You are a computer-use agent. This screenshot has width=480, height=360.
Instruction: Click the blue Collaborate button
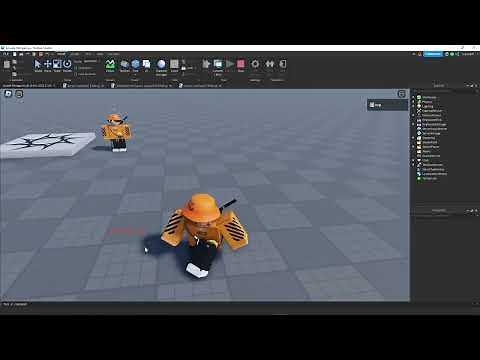(x=433, y=54)
